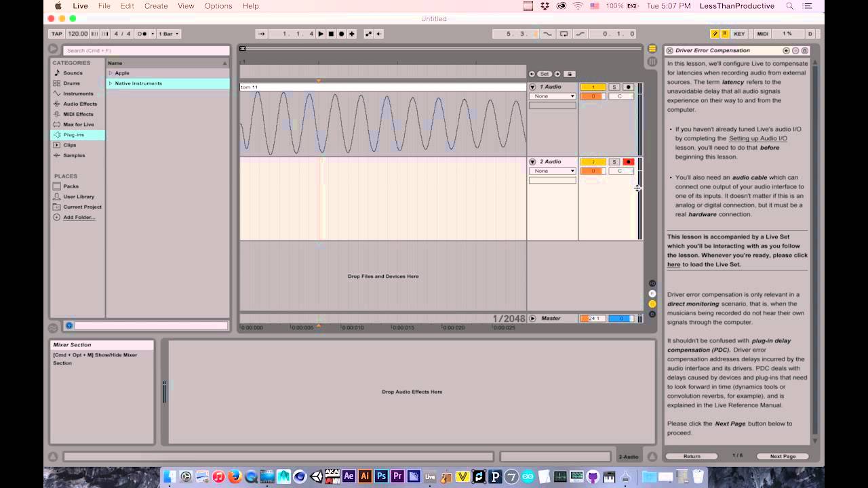
Task: Toggle Computer MIDI Keyboard button
Action: click(x=724, y=34)
